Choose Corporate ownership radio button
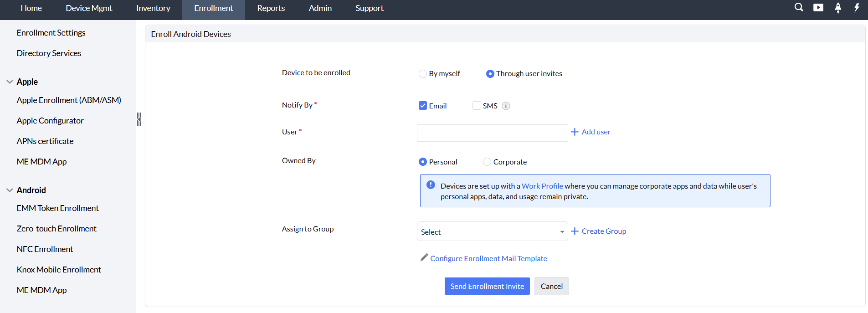The width and height of the screenshot is (868, 313). coord(487,162)
